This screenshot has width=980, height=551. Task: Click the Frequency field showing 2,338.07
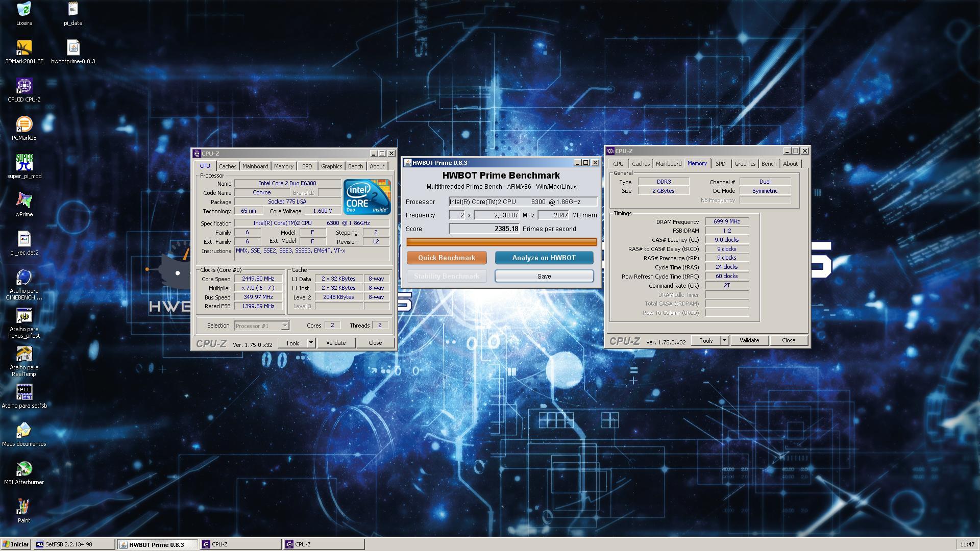(x=497, y=215)
